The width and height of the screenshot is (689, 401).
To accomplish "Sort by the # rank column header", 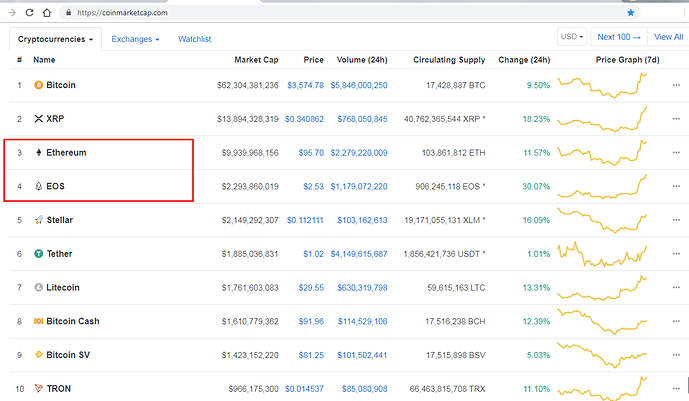I will [x=19, y=60].
